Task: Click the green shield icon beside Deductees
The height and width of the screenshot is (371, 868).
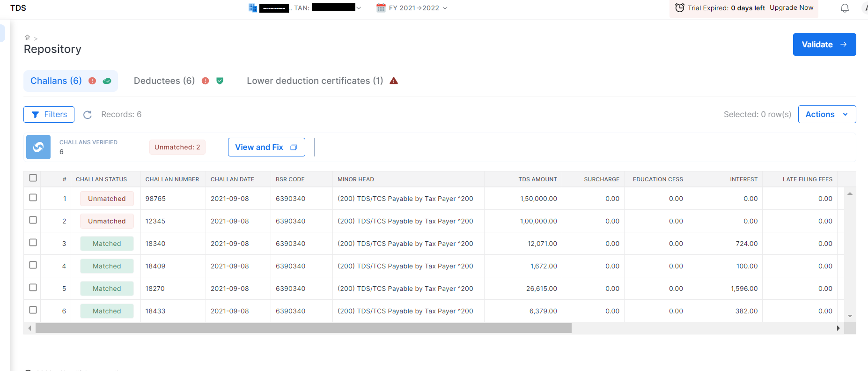Action: tap(220, 81)
